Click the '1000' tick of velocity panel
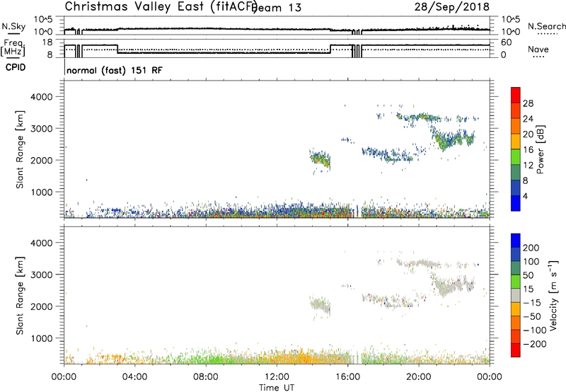The image size is (566, 392). click(41, 338)
